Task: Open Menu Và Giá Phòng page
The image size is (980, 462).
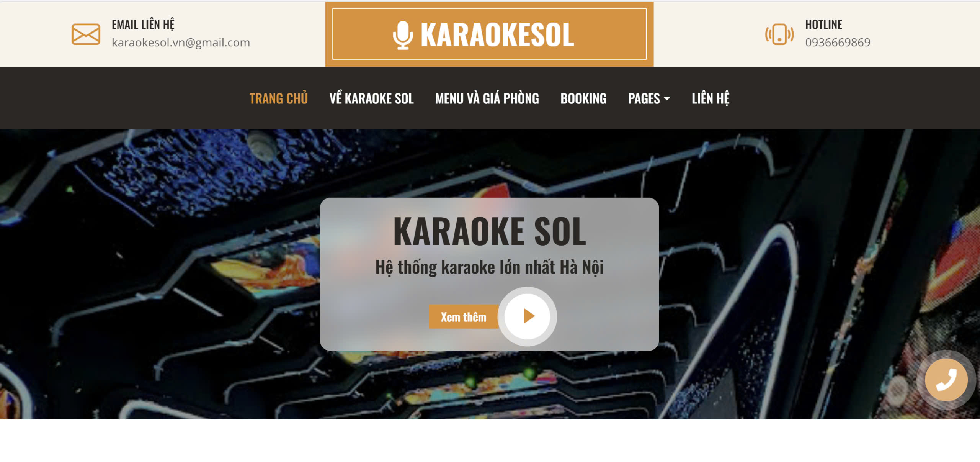Action: 487,98
